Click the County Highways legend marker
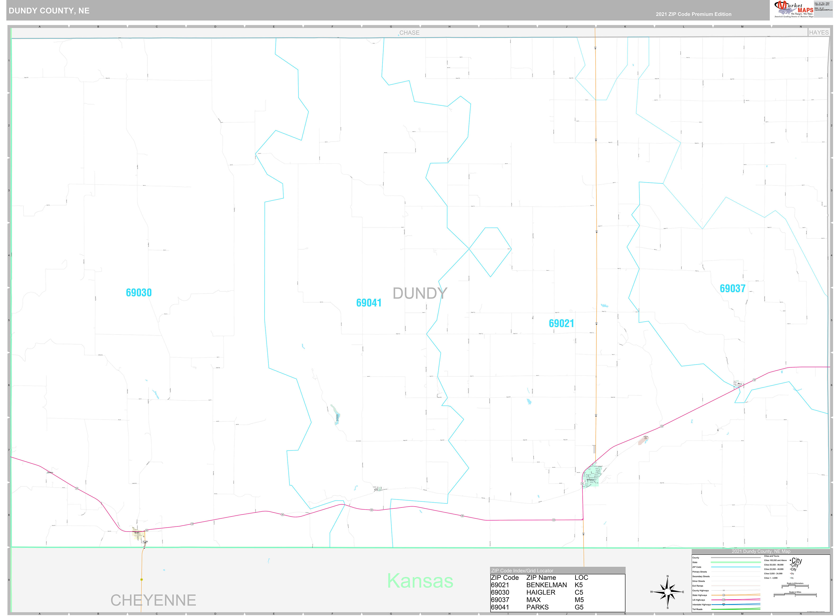Image resolution: width=840 pixels, height=616 pixels. coord(724,591)
